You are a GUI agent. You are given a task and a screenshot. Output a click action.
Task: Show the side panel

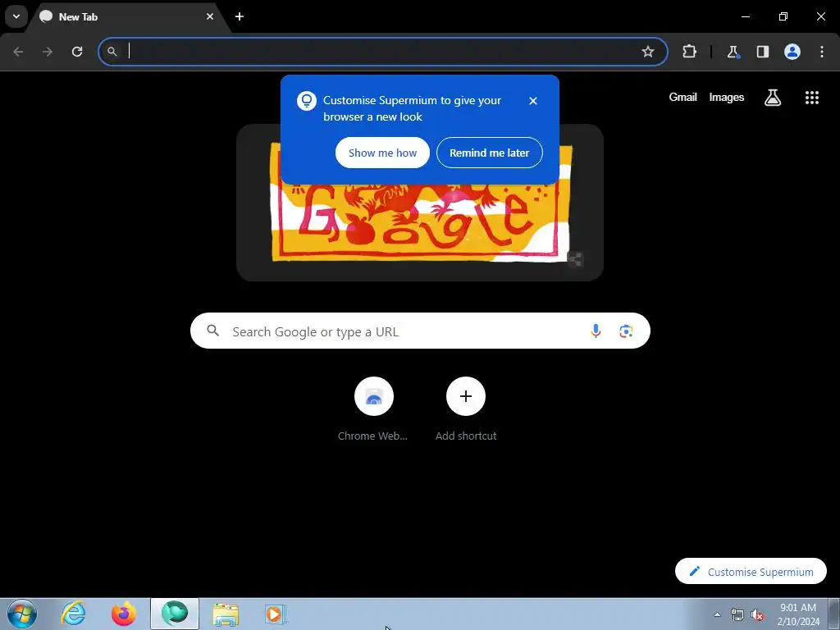(762, 52)
